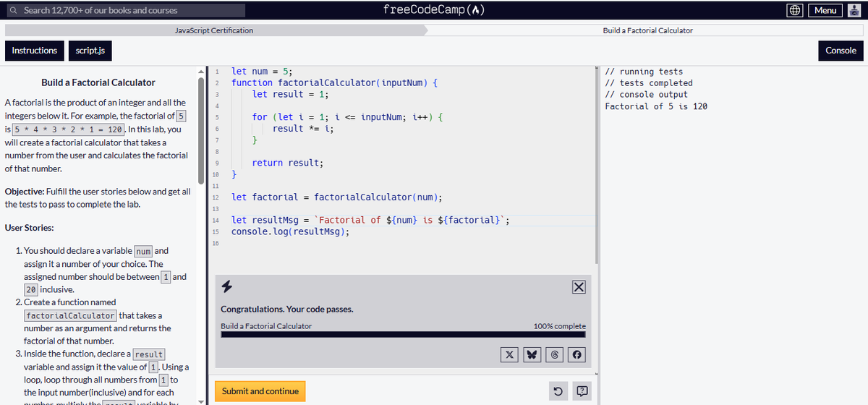Click the freeCodeCamp logo
This screenshot has width=868, height=405.
tap(433, 9)
